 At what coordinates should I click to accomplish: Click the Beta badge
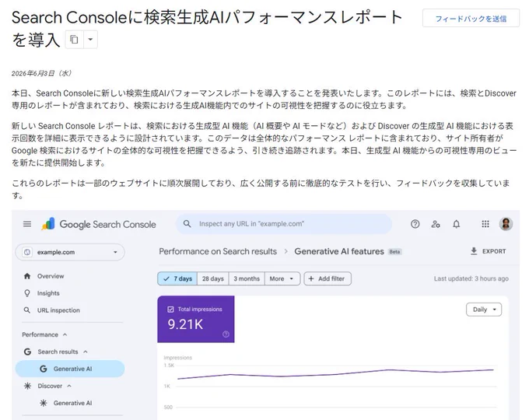pyautogui.click(x=394, y=252)
